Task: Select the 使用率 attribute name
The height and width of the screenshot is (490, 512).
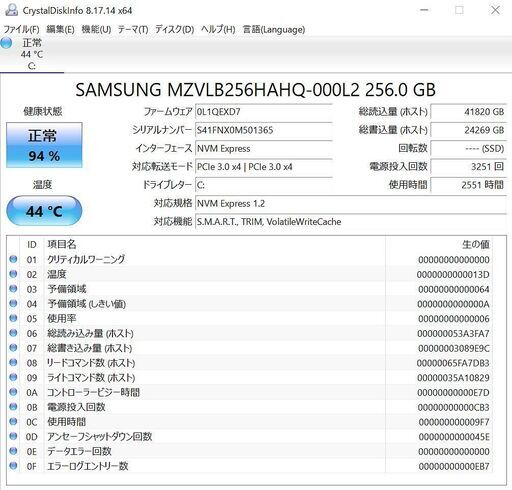Action: [x=62, y=318]
